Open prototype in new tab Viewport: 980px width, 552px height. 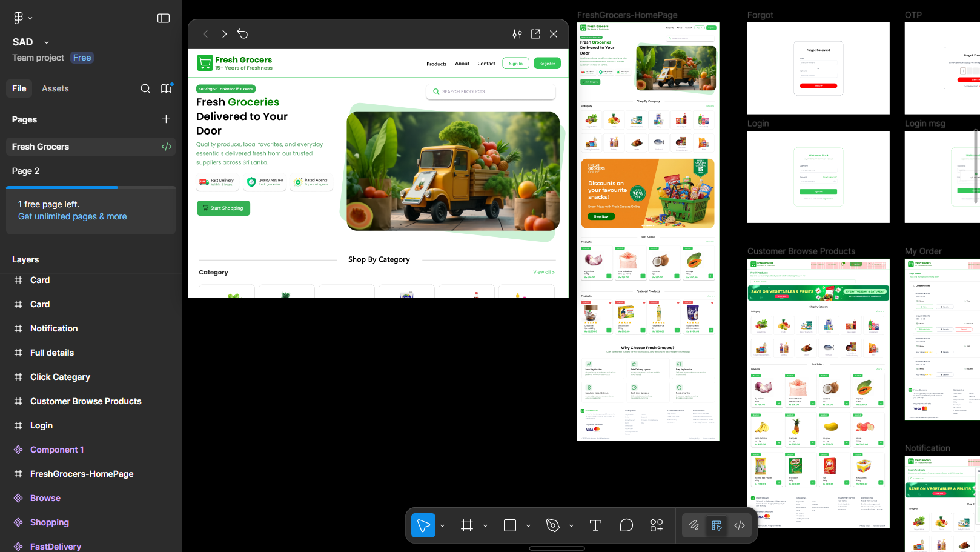pos(535,33)
